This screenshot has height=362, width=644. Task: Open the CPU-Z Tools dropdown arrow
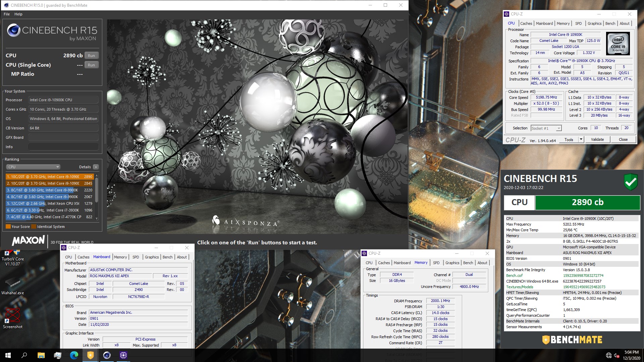click(x=581, y=139)
